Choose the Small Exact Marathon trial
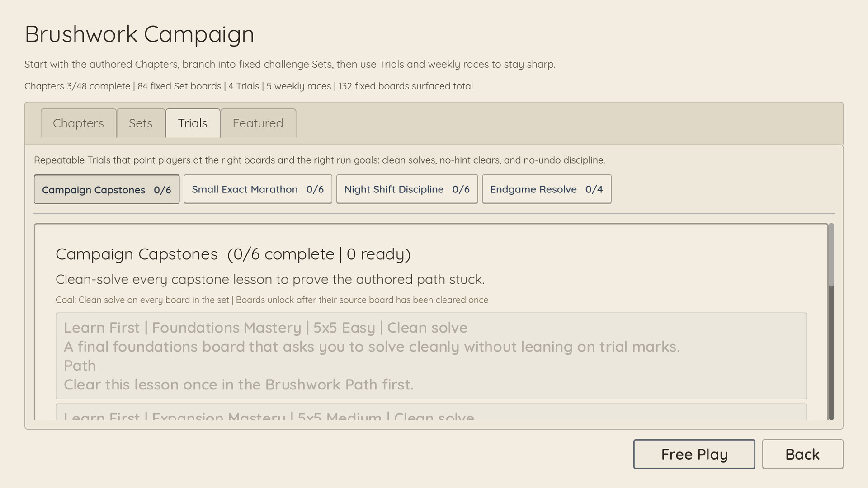The height and width of the screenshot is (488, 868). 258,189
